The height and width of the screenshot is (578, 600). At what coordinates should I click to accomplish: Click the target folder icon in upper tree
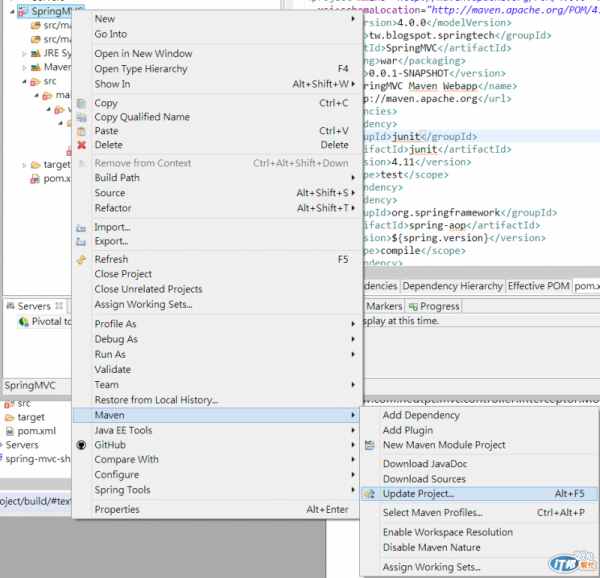36,165
